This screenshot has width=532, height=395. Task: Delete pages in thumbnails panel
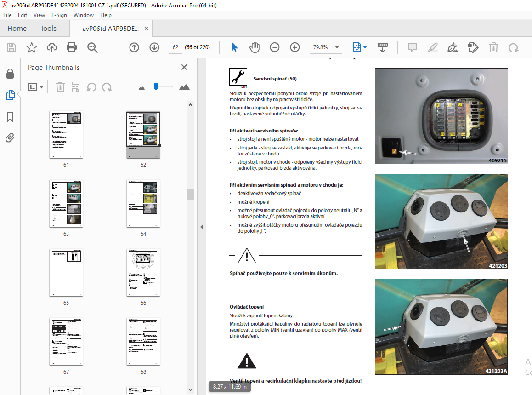coord(60,87)
